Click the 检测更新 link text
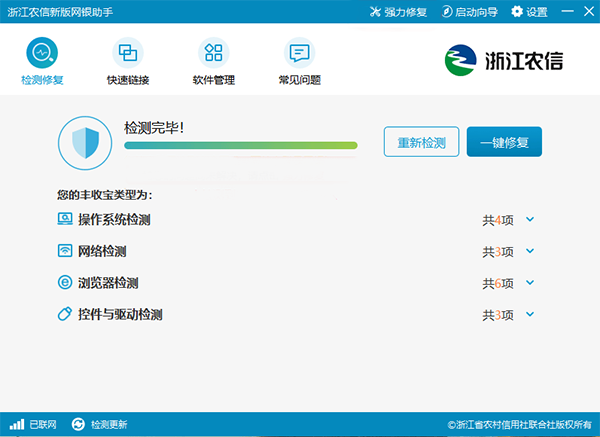Viewport: 600px width, 437px height. 109,424
